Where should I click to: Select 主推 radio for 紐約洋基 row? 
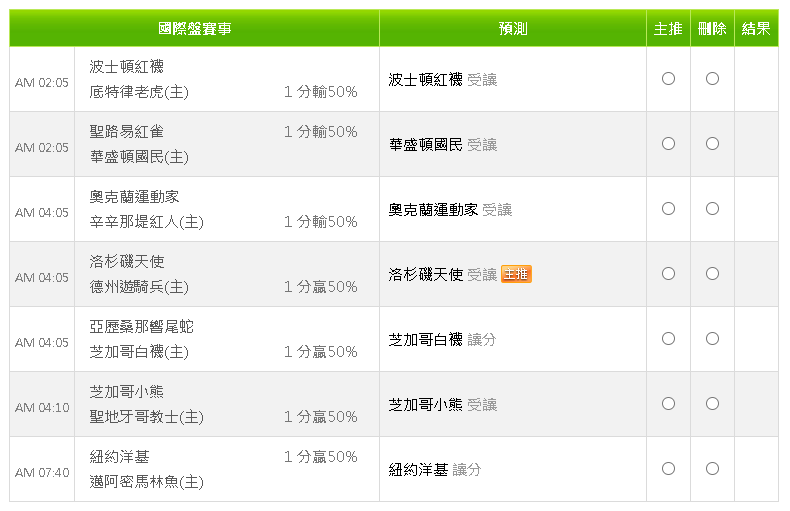tap(668, 469)
